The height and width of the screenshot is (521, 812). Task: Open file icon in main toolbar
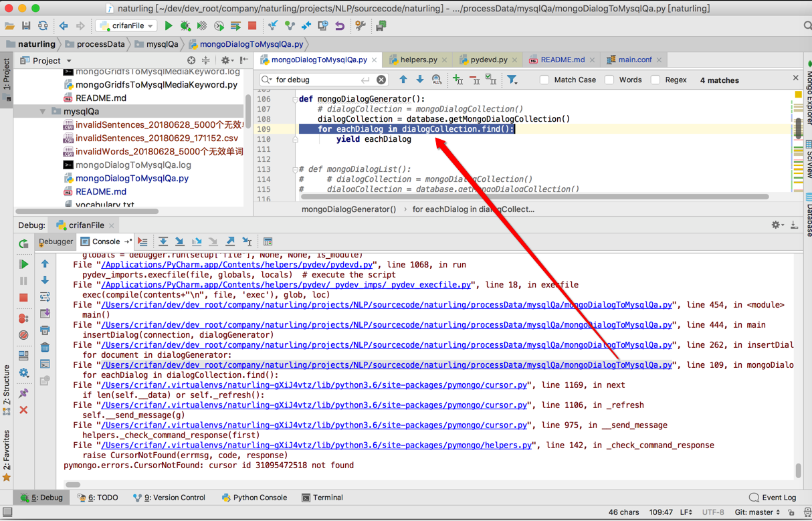(x=9, y=26)
